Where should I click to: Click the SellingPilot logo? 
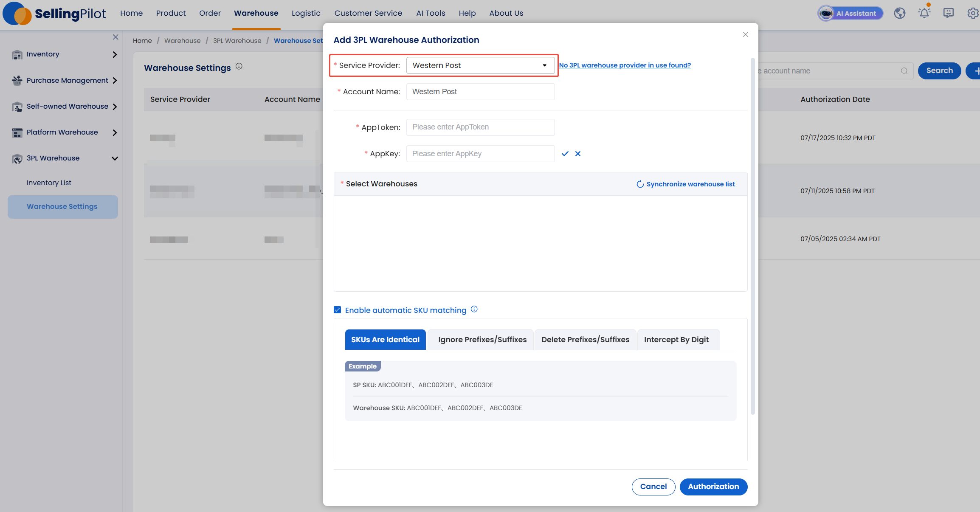click(x=54, y=14)
